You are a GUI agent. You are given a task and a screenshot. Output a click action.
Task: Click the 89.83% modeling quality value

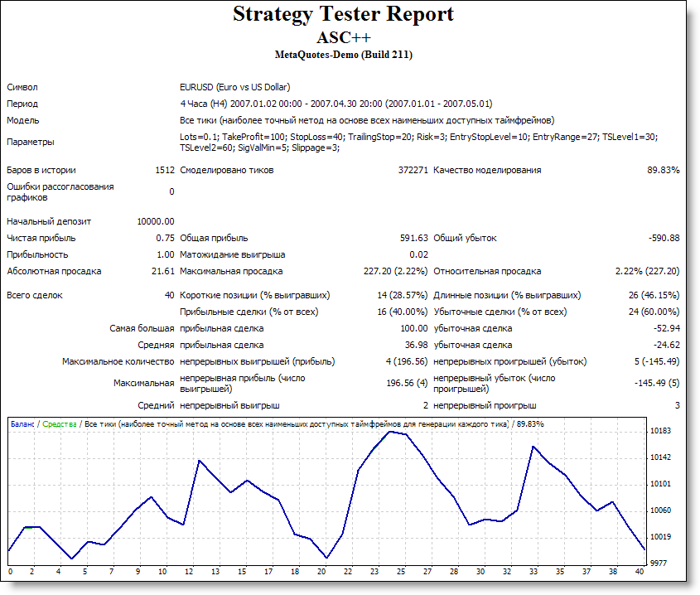663,170
